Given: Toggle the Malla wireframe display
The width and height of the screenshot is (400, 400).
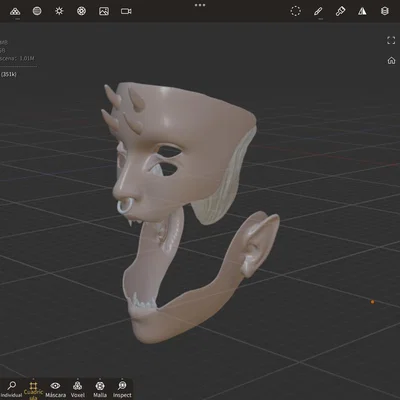Looking at the screenshot, I should 100,389.
